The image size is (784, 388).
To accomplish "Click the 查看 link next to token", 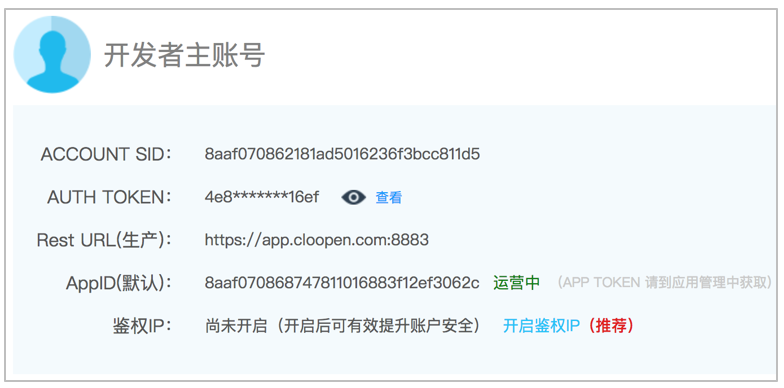I will (388, 198).
